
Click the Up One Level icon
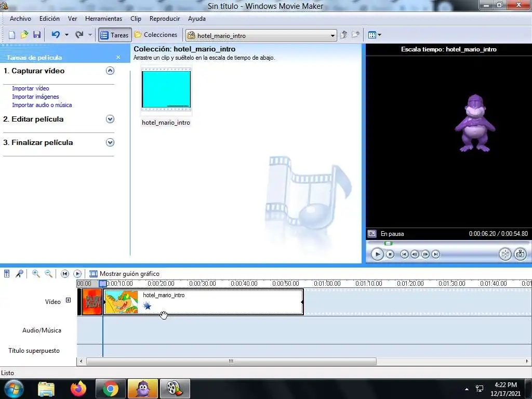tap(344, 35)
